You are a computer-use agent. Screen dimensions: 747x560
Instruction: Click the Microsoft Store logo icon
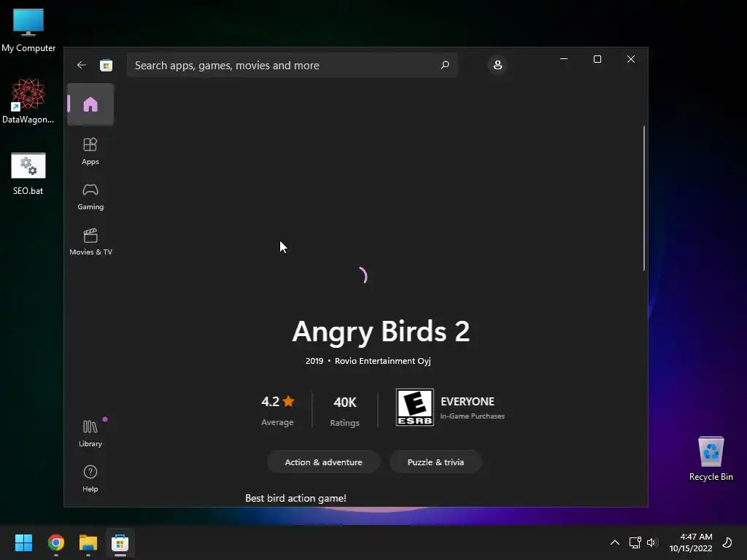click(x=107, y=65)
